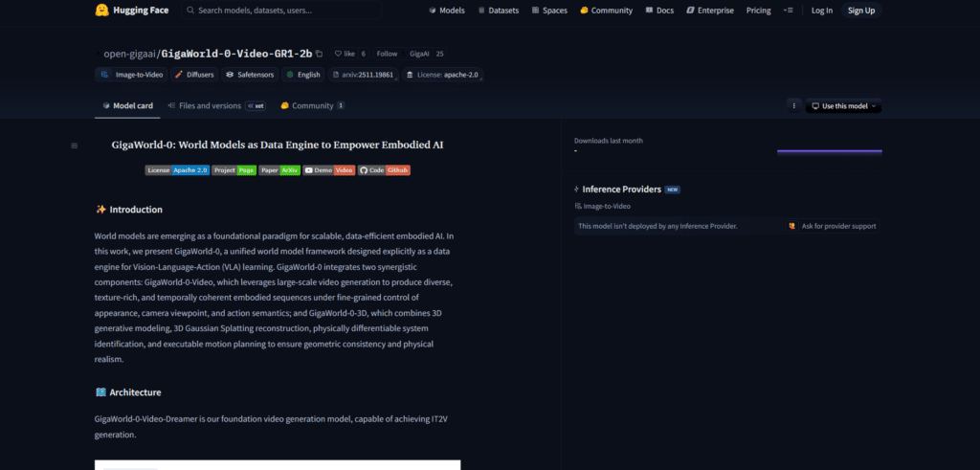Image resolution: width=980 pixels, height=470 pixels.
Task: Click the not deployed by any Inference Provider message
Action: tap(657, 226)
